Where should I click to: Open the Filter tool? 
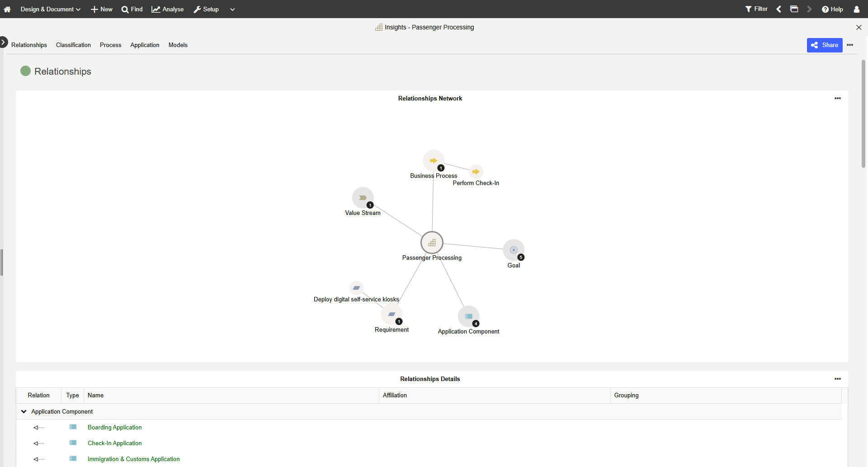point(756,9)
